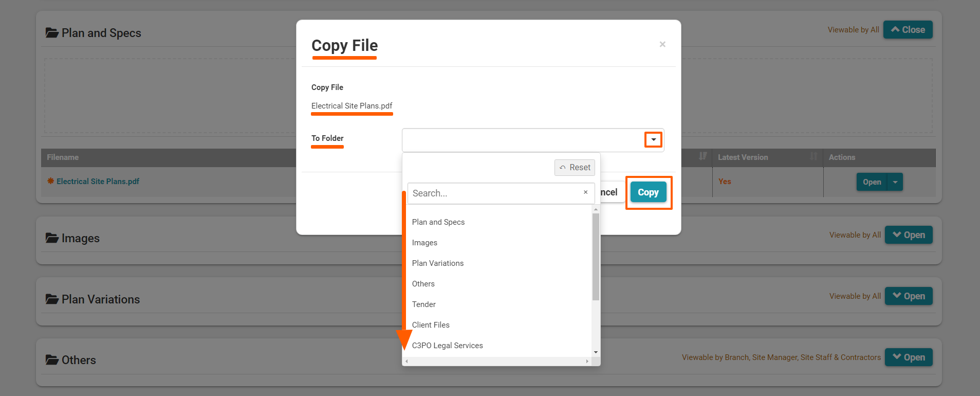Viewport: 980px width, 396px height.
Task: Pick Others in the folder list
Action: 423,284
